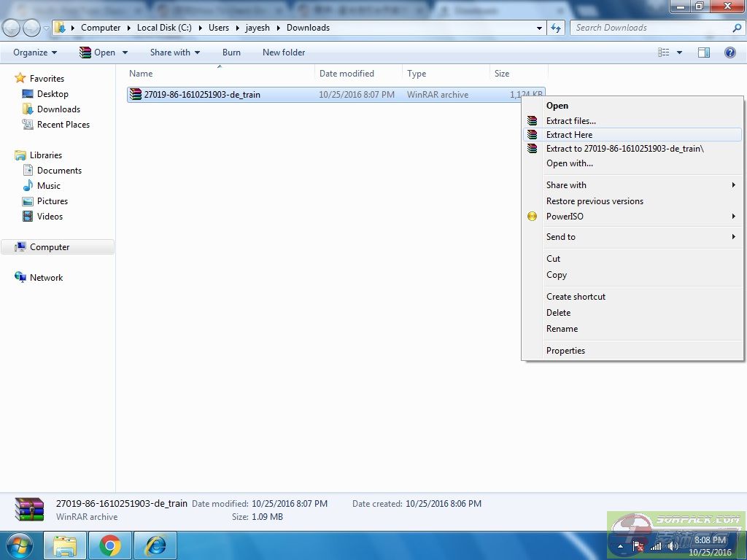Screen dimensions: 747x560
Task: Click the refresh button beside address bar
Action: (557, 28)
